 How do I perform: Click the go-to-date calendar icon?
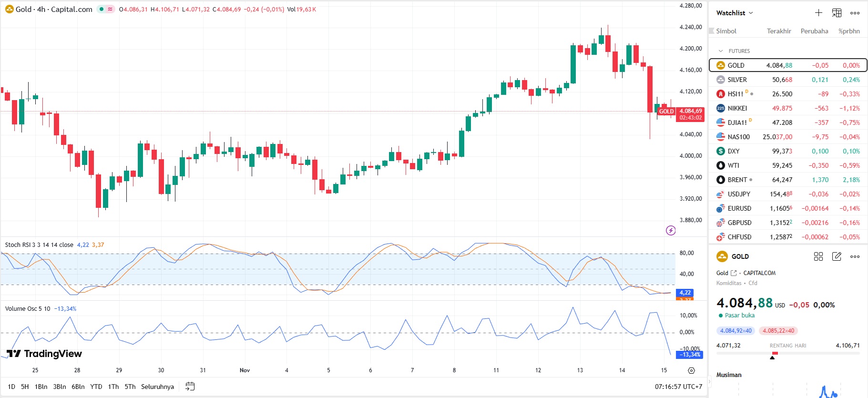pos(190,387)
